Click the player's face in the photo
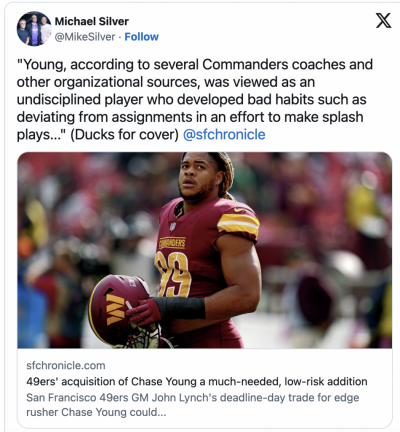The width and height of the screenshot is (400, 432). pos(196,179)
